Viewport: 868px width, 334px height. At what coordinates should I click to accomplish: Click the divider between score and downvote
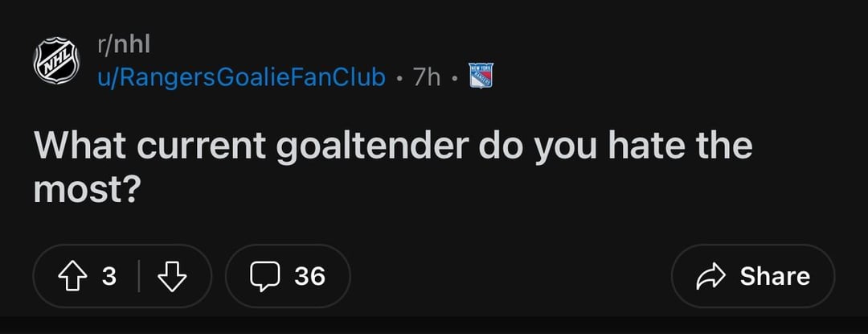(x=139, y=277)
